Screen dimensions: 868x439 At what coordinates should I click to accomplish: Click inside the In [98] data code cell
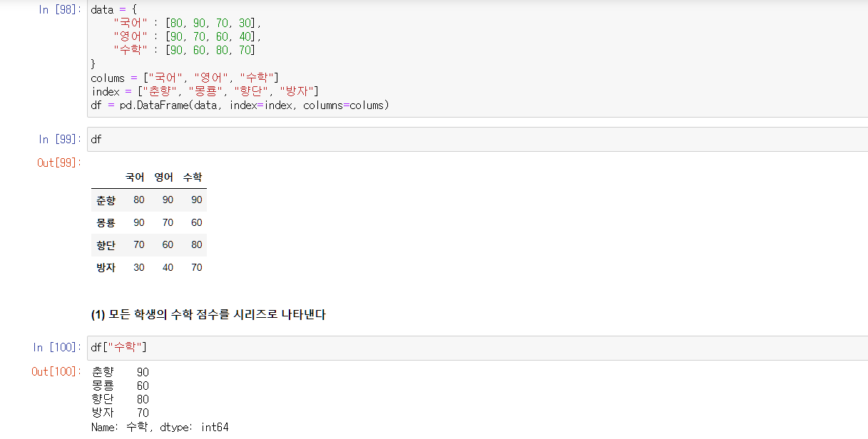[476, 58]
